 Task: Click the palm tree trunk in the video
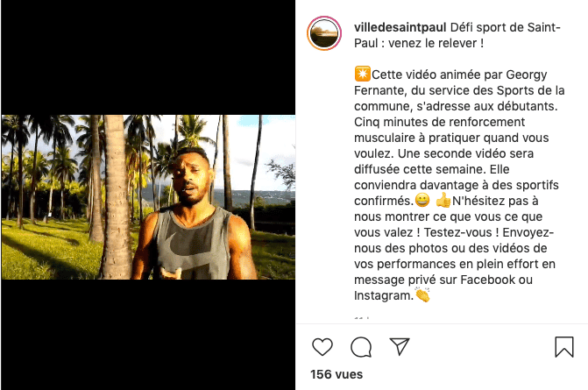click(x=116, y=197)
